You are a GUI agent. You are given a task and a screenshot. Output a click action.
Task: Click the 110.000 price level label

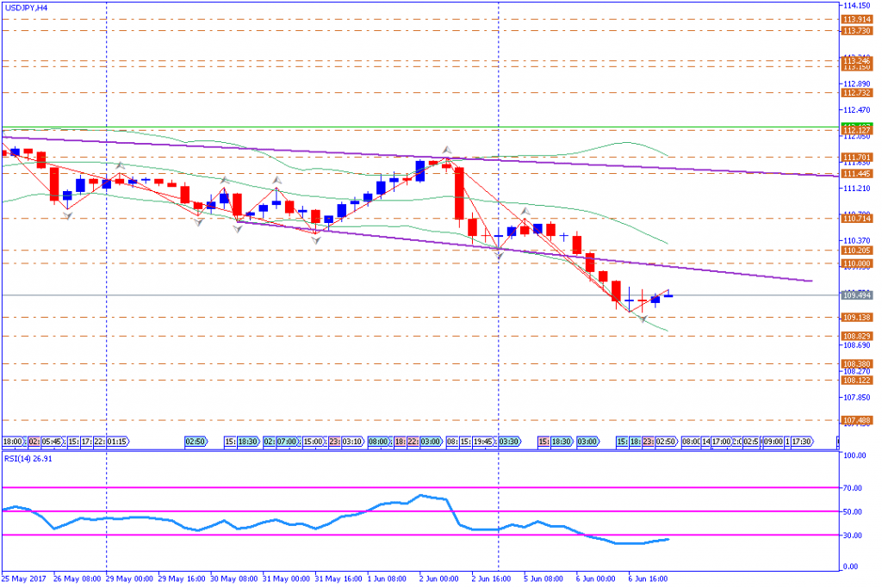(854, 263)
